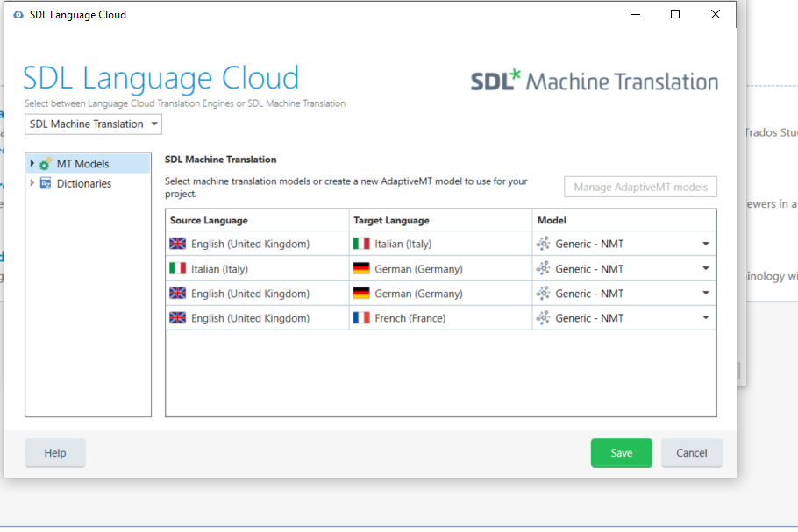Click the NMT model icon in English-French row
The image size is (798, 532).
[543, 318]
